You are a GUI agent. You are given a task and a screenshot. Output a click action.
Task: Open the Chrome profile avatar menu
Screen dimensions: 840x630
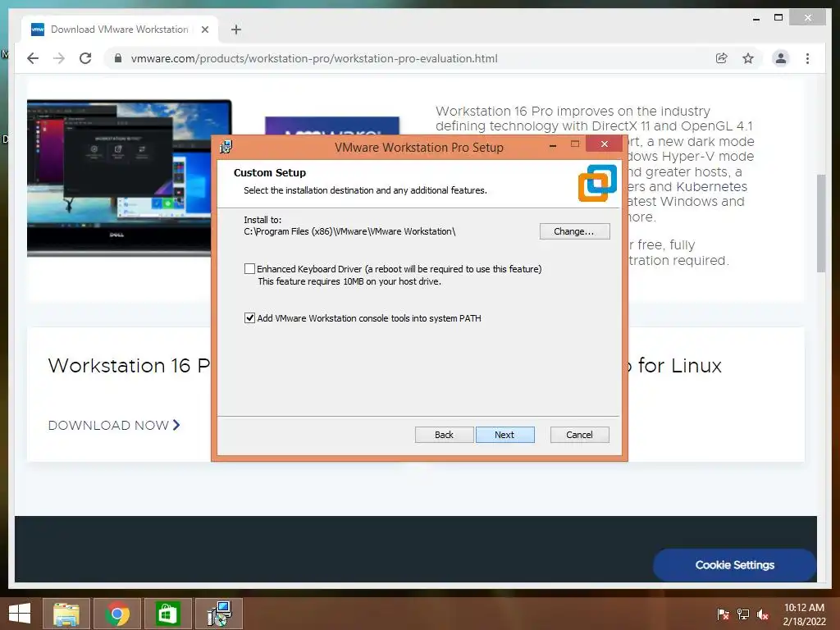click(x=781, y=58)
